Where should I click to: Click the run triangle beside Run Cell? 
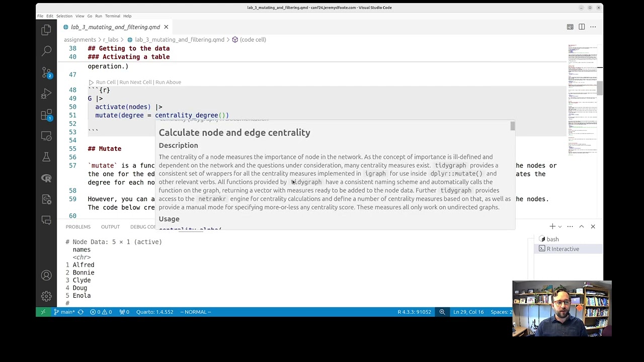click(91, 82)
